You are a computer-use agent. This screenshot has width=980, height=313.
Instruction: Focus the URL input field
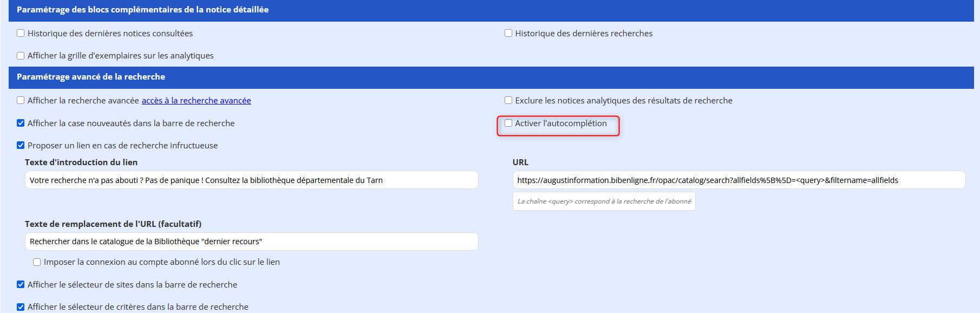[x=739, y=180]
